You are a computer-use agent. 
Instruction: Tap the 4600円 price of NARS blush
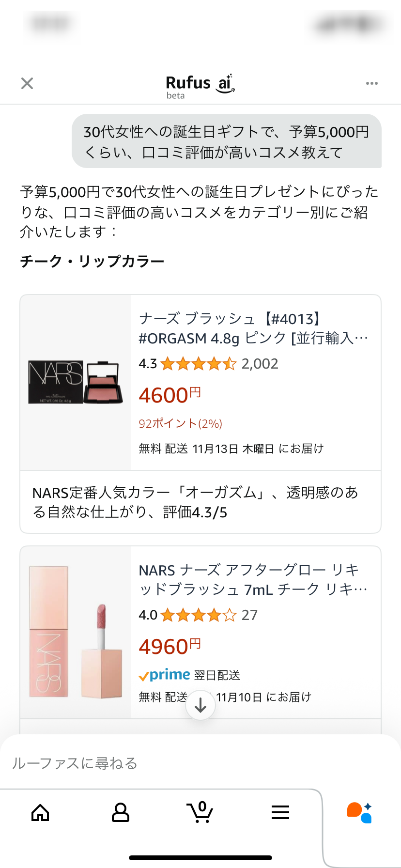(x=170, y=395)
